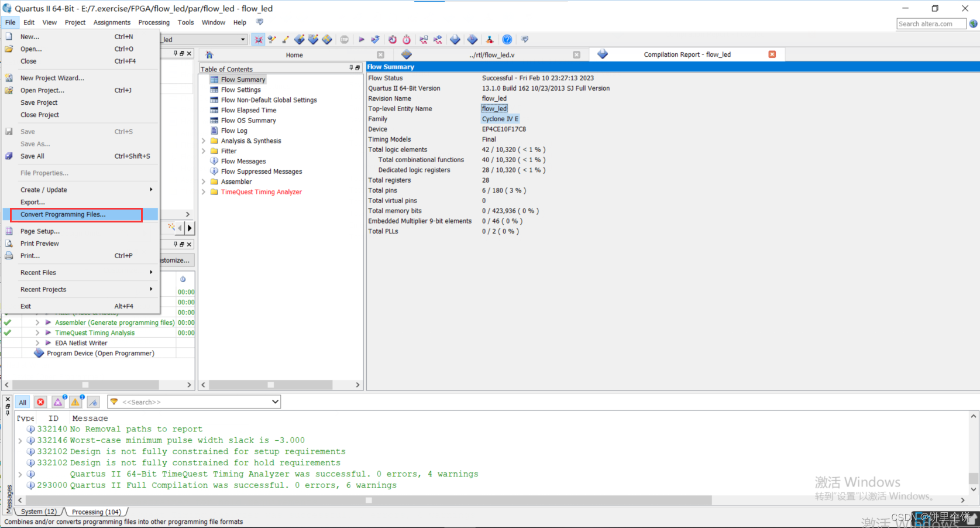Image resolution: width=980 pixels, height=528 pixels.
Task: Select Flow Settings in Table of Contents
Action: pos(241,90)
